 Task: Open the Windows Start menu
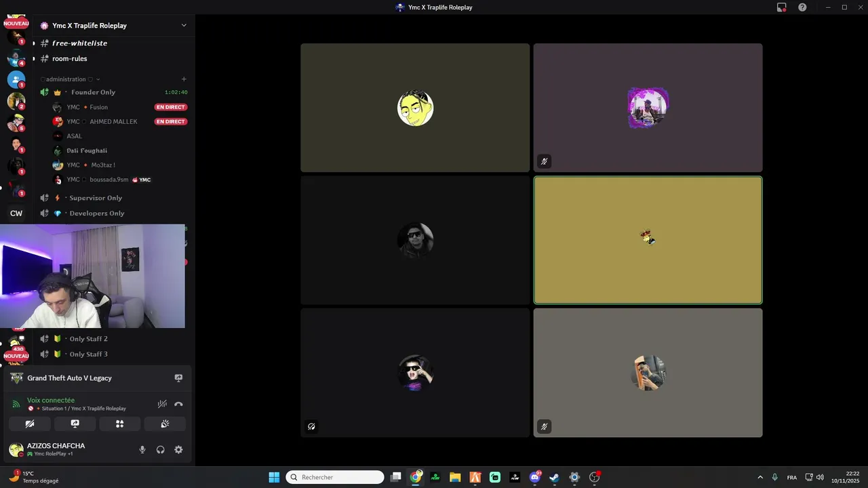coord(274,477)
